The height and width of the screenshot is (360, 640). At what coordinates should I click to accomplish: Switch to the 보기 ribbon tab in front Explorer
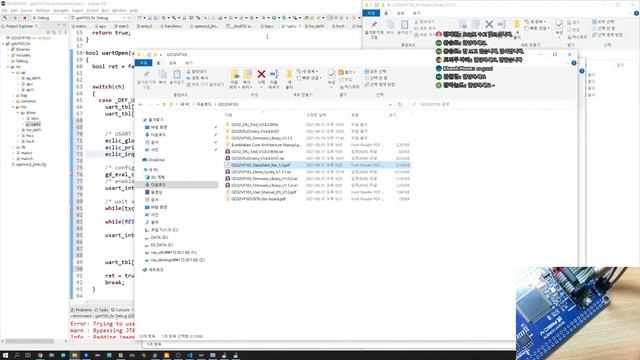[189, 63]
